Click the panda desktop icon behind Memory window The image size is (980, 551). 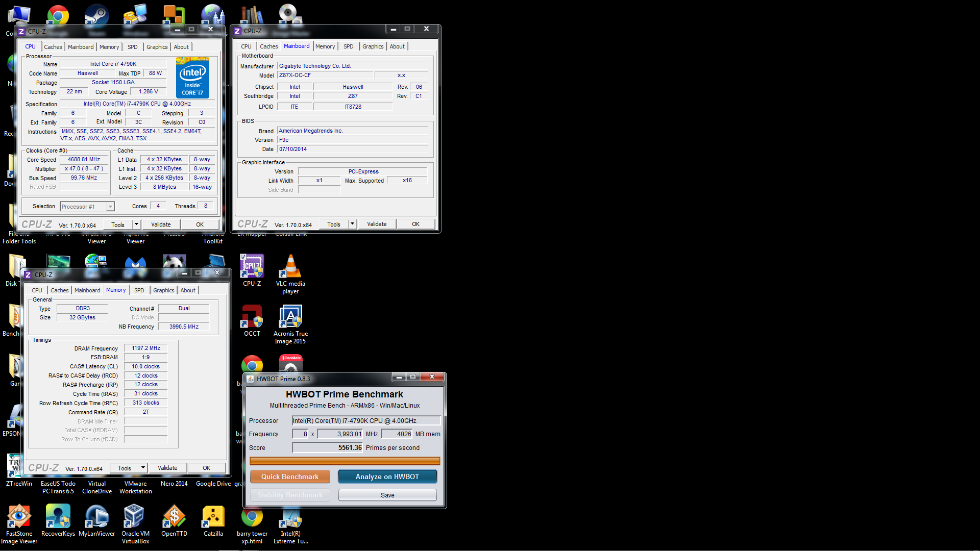click(x=175, y=261)
